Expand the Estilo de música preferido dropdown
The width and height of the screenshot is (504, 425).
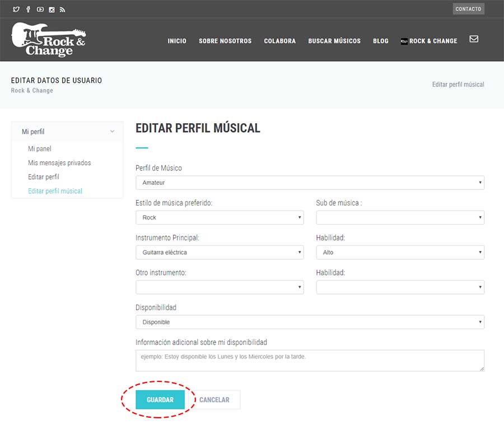[x=220, y=217]
